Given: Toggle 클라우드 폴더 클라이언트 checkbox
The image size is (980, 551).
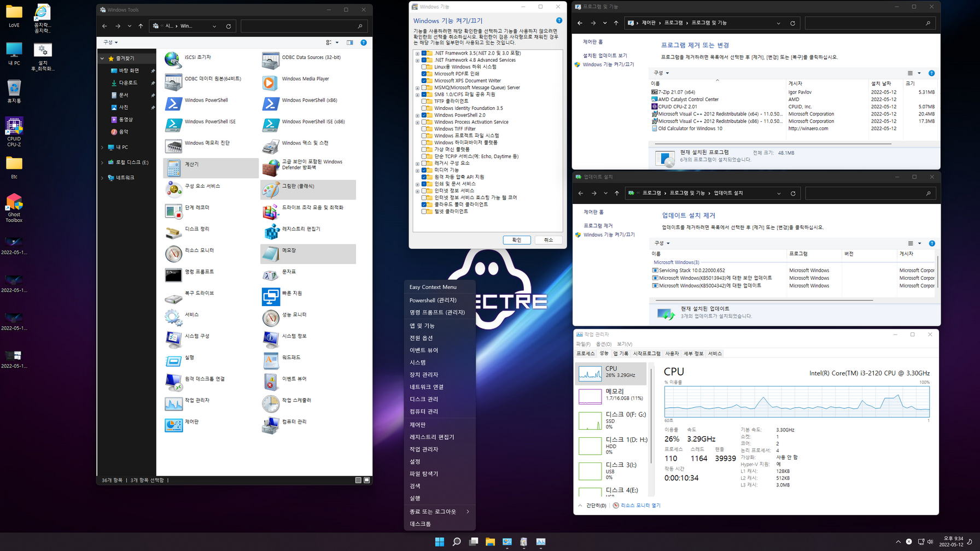Looking at the screenshot, I should click(x=424, y=204).
